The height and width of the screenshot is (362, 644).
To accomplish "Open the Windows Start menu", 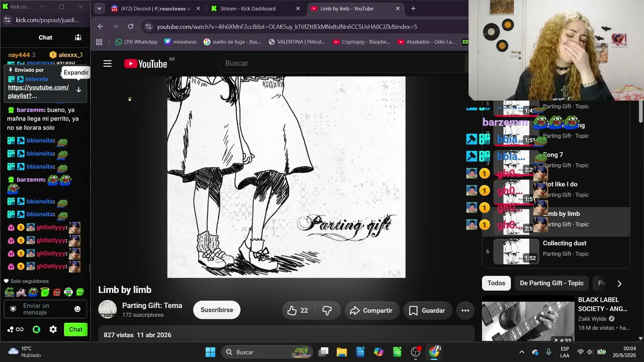I will pyautogui.click(x=210, y=352).
